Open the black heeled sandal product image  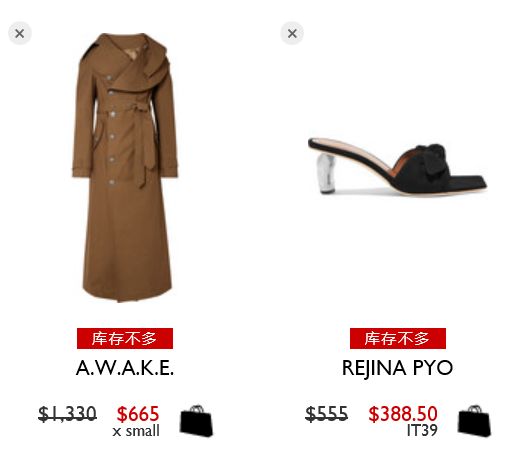[397, 166]
